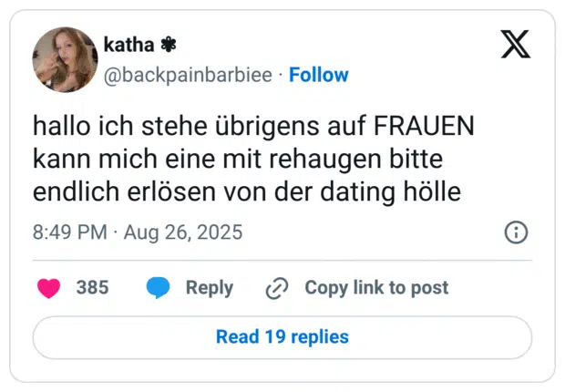
Task: Click the Aug 26, 2025 date
Action: pos(184,232)
